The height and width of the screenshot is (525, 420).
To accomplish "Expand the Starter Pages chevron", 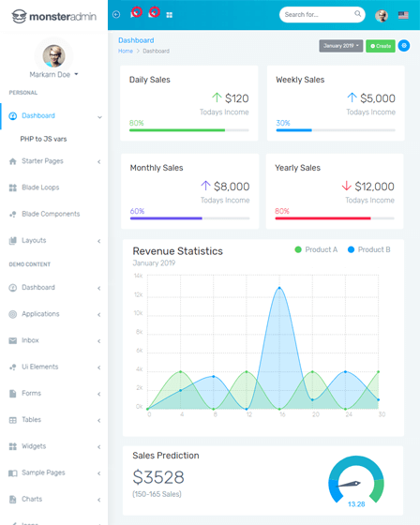I will (x=99, y=161).
